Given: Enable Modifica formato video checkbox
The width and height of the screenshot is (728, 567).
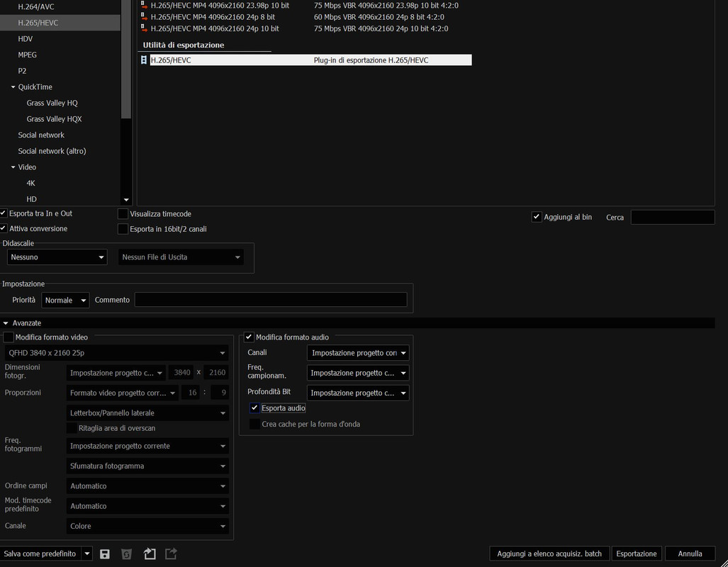Looking at the screenshot, I should pyautogui.click(x=9, y=337).
